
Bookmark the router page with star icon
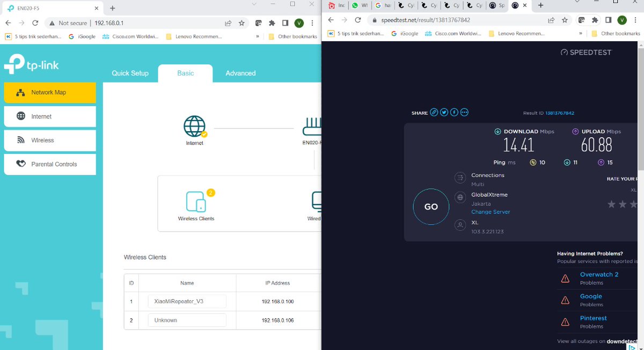(241, 23)
